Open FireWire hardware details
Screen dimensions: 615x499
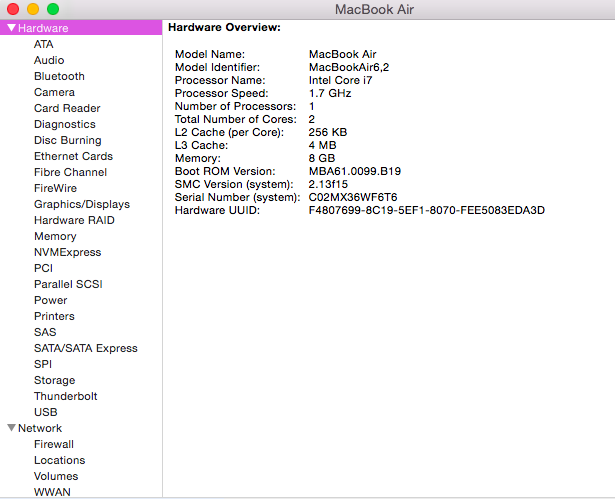click(x=55, y=188)
